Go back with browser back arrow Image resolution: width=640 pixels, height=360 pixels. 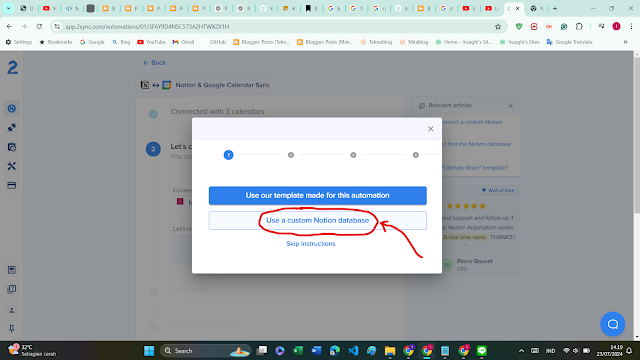pyautogui.click(x=9, y=27)
